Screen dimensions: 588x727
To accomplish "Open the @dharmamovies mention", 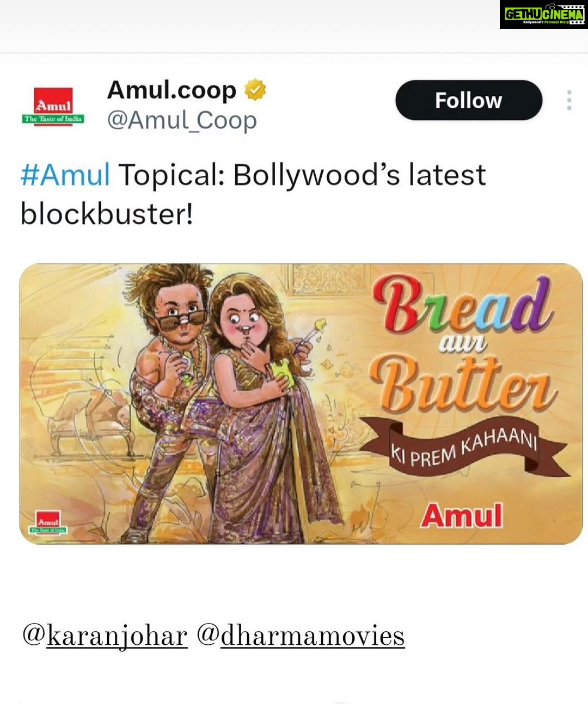I will [x=301, y=636].
